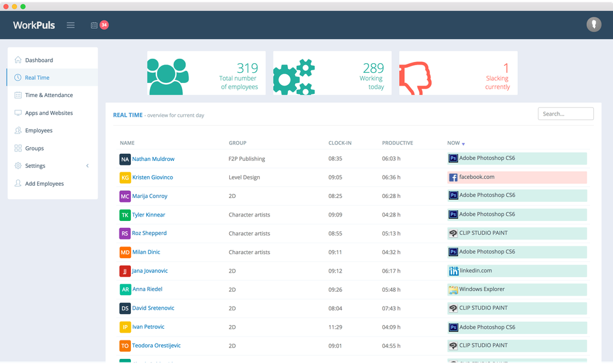Open Tyler Kinnear's profile link

149,215
